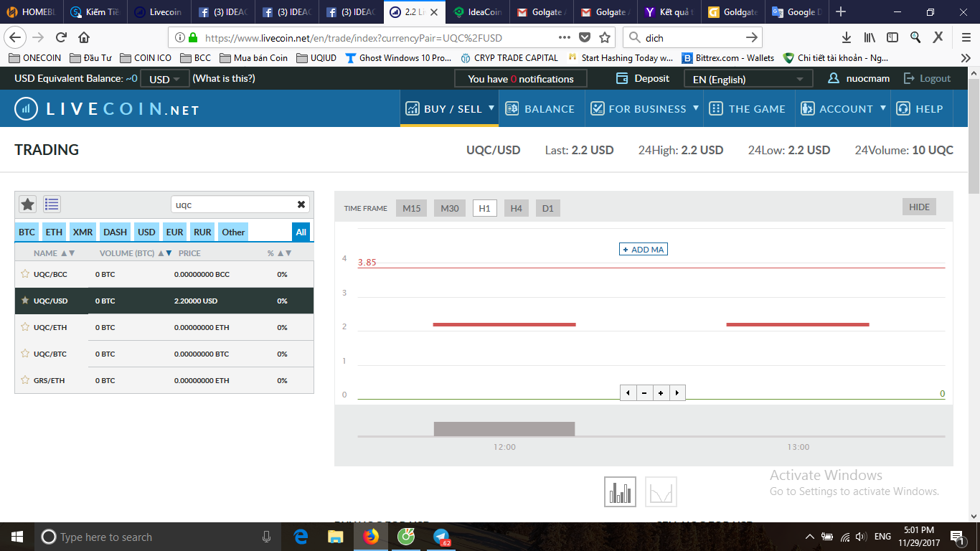Open the BALANCE menu item
Viewport: 980px width, 551px height.
pyautogui.click(x=542, y=109)
